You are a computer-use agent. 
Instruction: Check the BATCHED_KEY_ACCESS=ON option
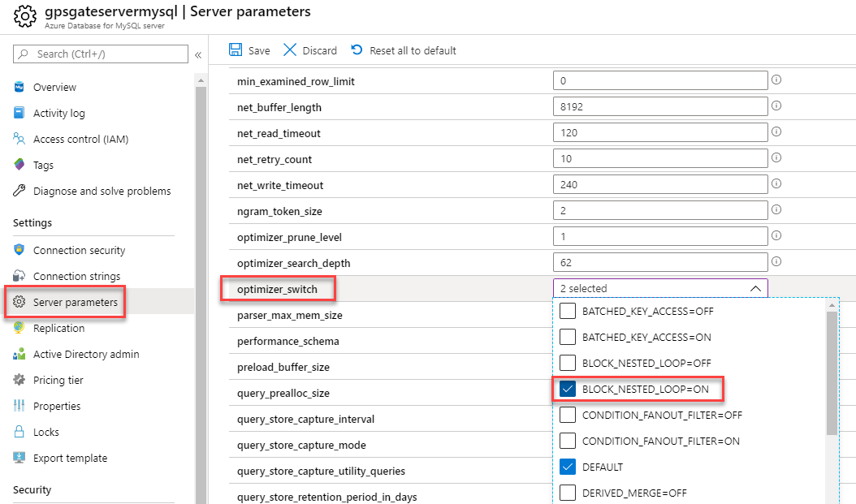pos(568,337)
